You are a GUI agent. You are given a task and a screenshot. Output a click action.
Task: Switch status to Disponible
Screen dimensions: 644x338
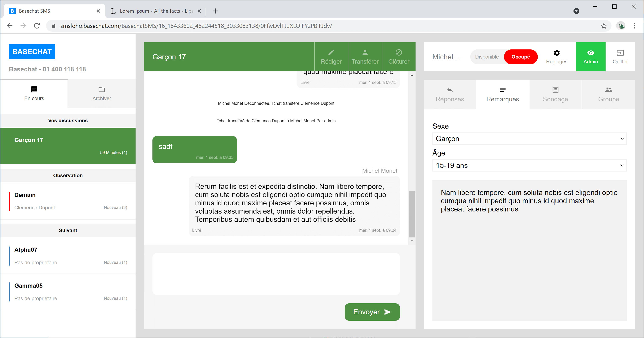[x=486, y=57]
